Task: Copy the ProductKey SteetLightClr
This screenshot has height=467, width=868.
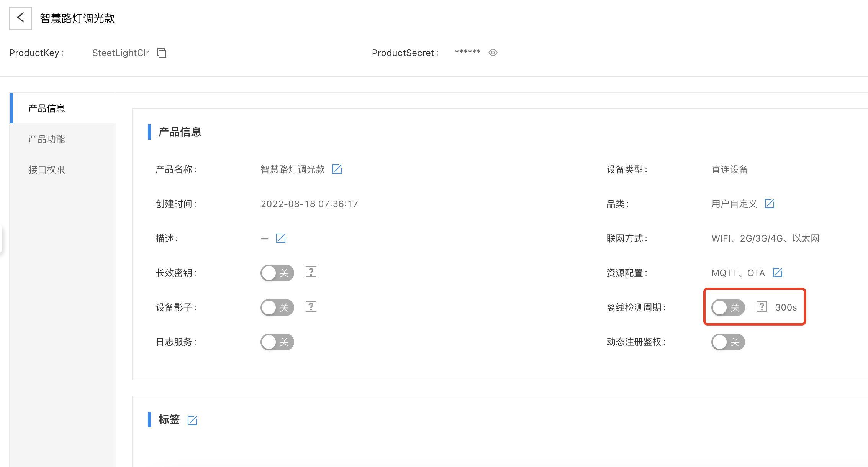Action: click(162, 53)
